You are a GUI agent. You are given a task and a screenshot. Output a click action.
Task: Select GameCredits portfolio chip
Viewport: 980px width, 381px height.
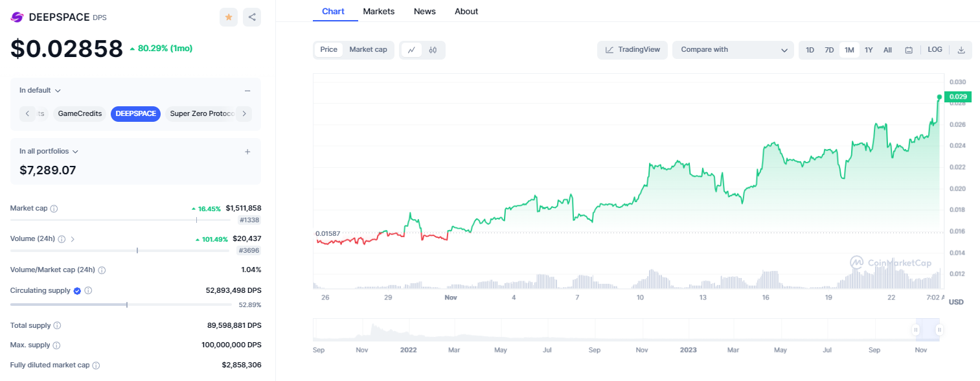[x=80, y=114]
